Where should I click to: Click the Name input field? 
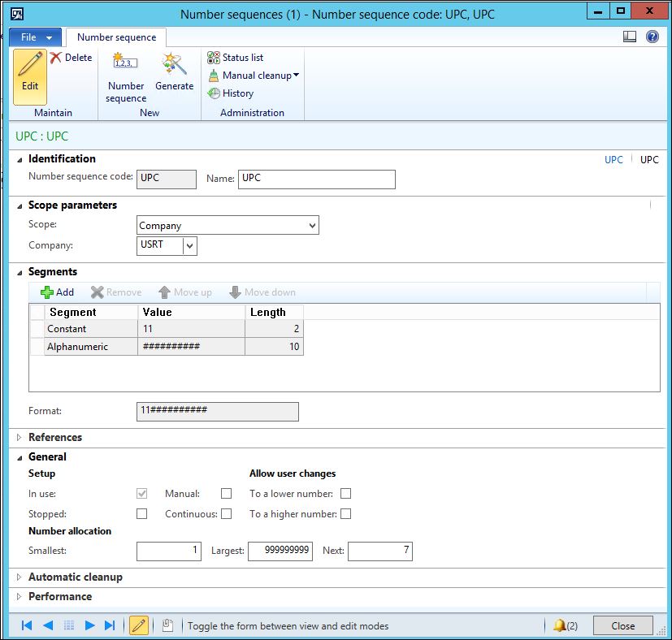(x=317, y=179)
